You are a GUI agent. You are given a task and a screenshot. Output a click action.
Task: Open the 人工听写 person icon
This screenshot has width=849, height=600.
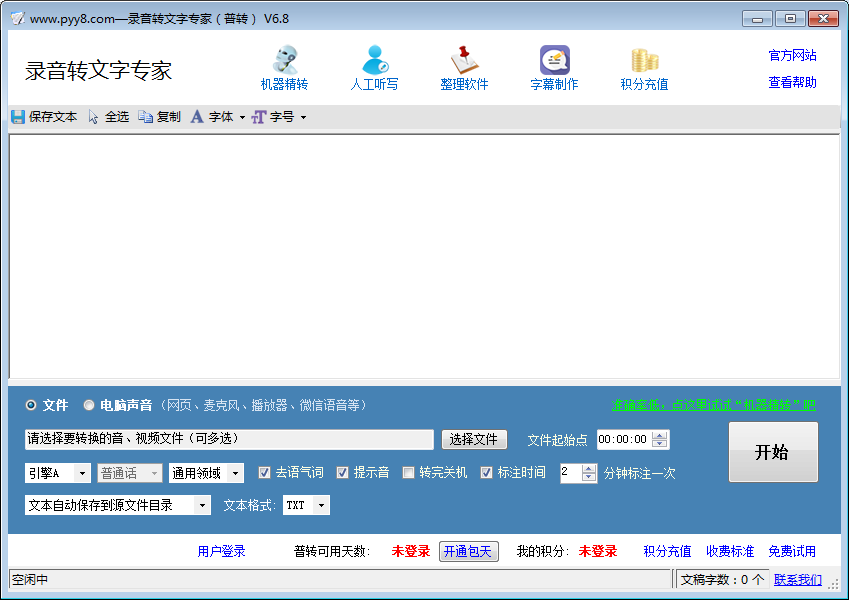tap(375, 60)
